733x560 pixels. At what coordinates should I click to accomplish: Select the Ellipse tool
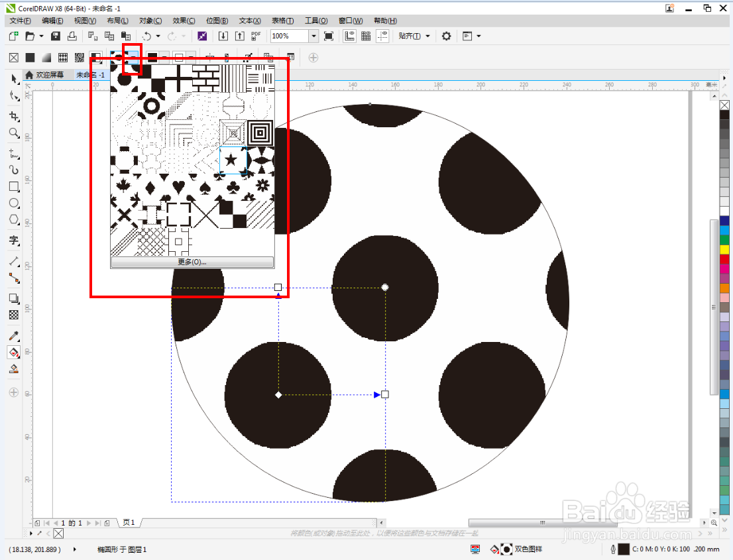(14, 203)
